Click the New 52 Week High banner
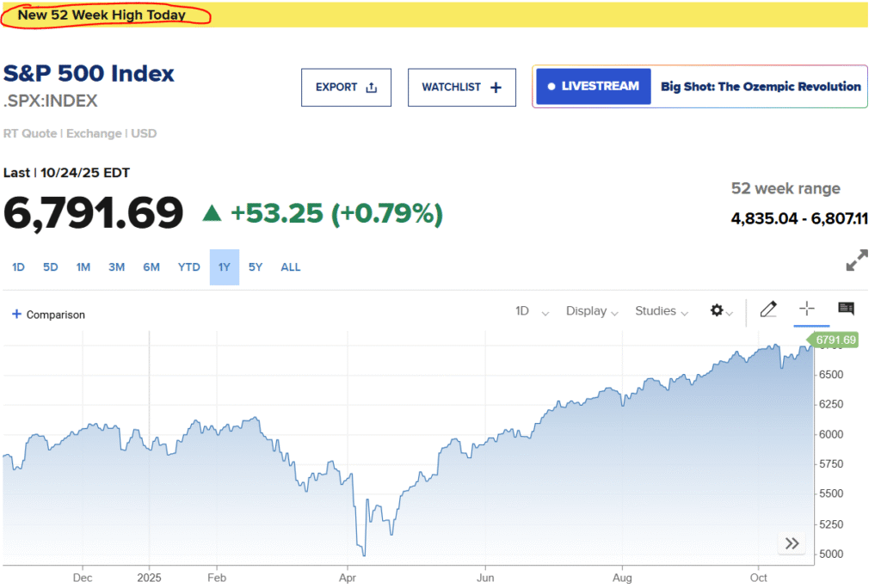This screenshot has width=881, height=588. click(x=102, y=15)
